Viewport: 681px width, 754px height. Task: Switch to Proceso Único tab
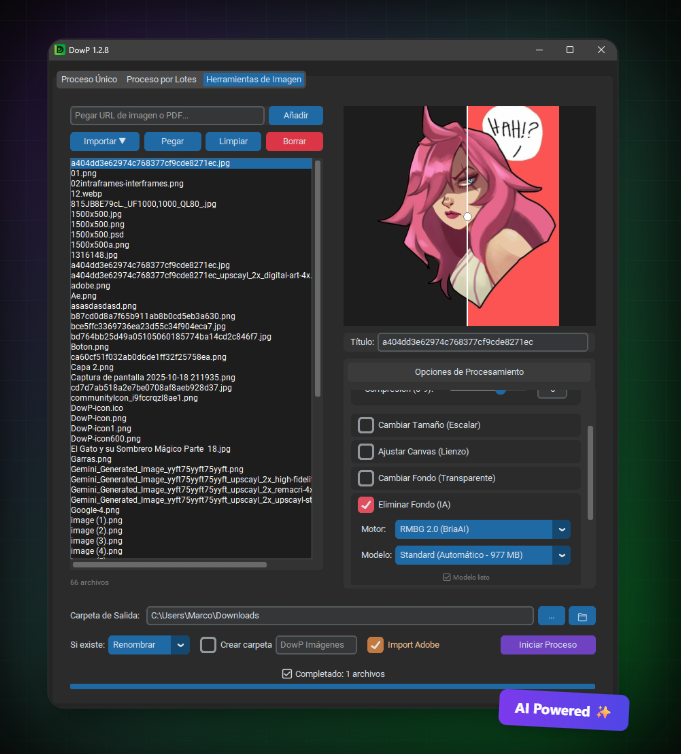click(x=89, y=79)
